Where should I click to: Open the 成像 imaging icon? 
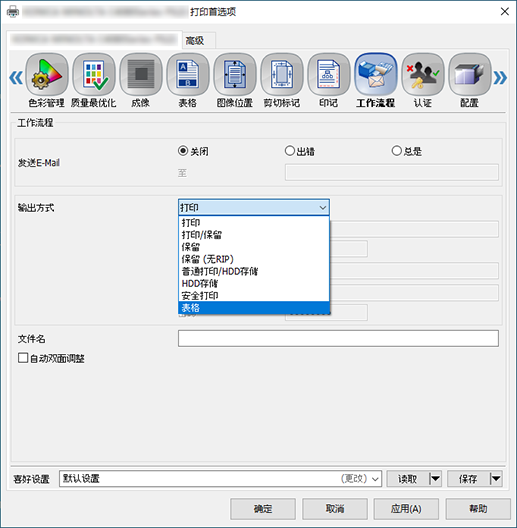click(x=141, y=74)
